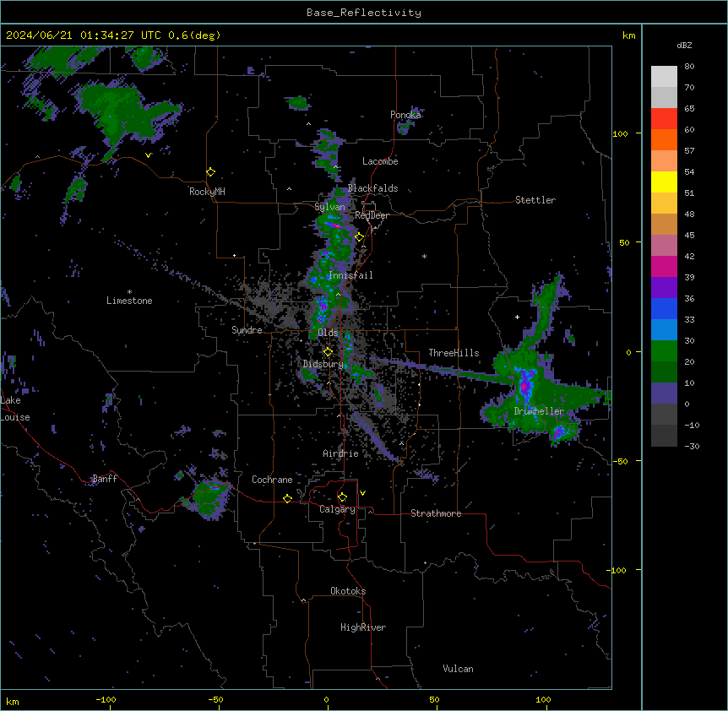The width and height of the screenshot is (728, 711).
Task: Select the light gray 70-80 dBZ swatch
Action: pos(664,77)
